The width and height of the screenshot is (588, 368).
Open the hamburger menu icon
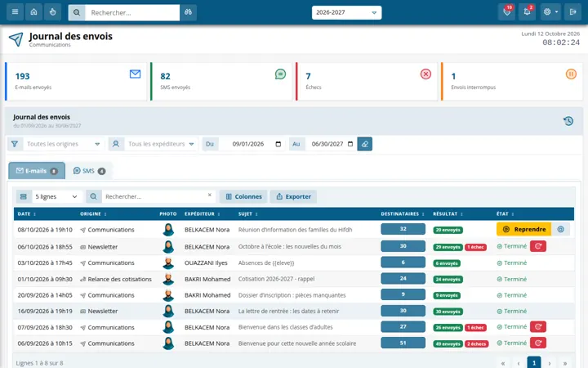click(x=15, y=12)
